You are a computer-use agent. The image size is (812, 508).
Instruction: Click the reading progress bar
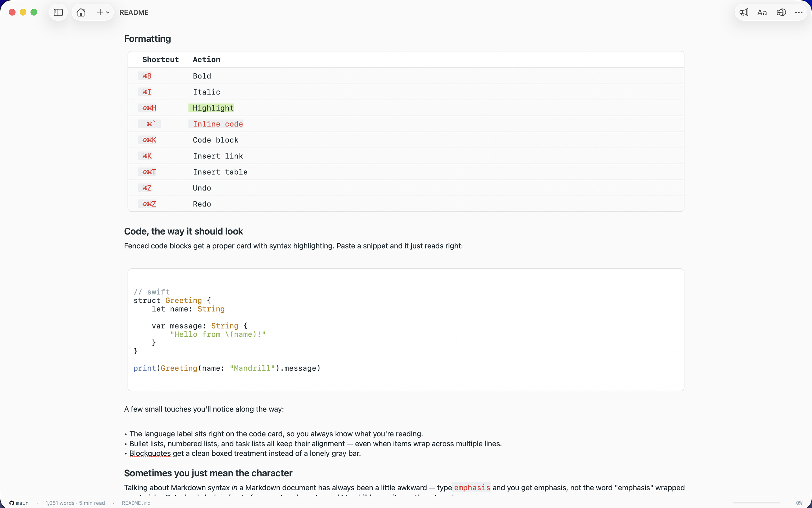click(756, 503)
